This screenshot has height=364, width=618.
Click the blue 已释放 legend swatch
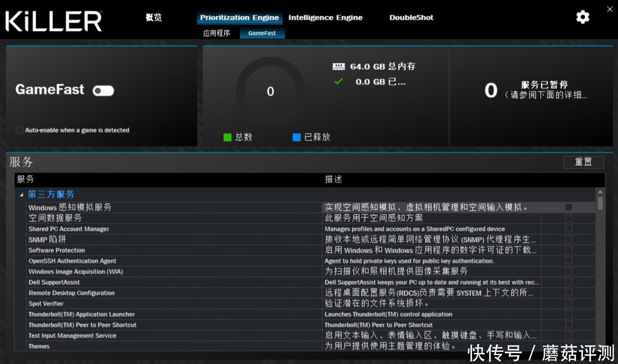click(x=297, y=137)
